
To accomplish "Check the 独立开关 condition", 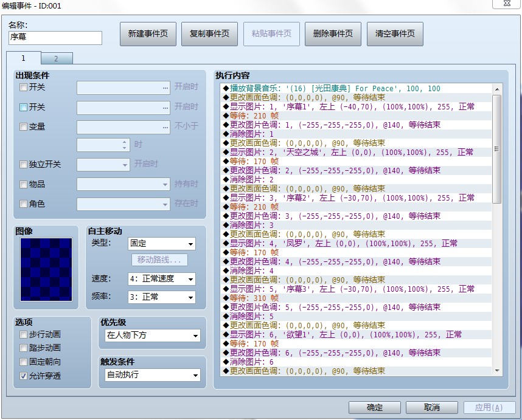I will tap(23, 164).
